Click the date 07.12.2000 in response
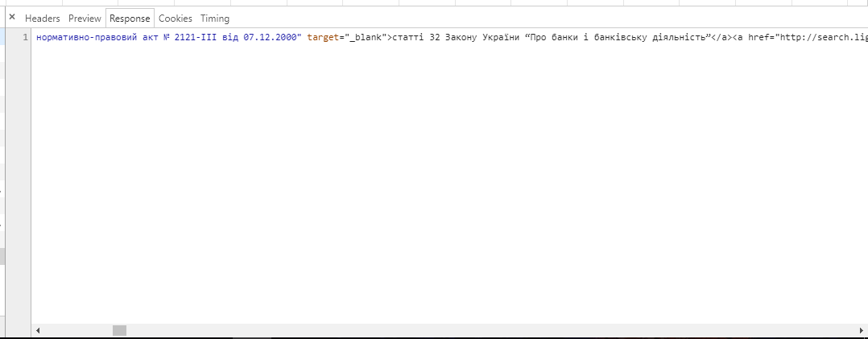 point(270,38)
